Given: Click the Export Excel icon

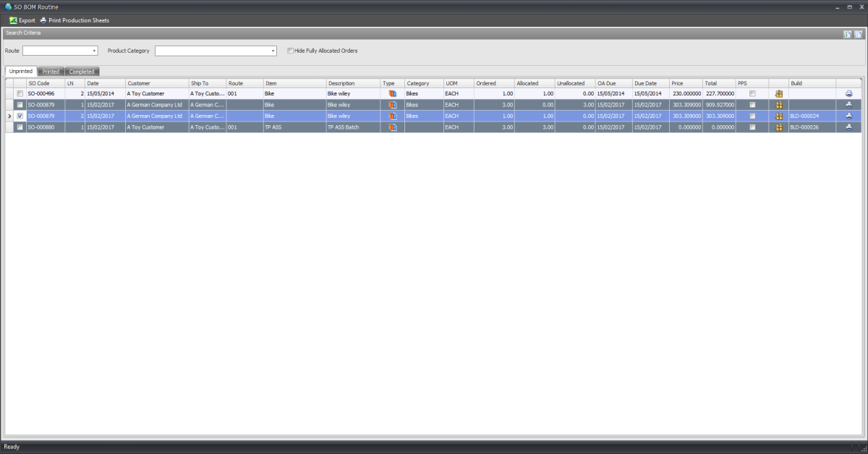Looking at the screenshot, I should coord(13,20).
